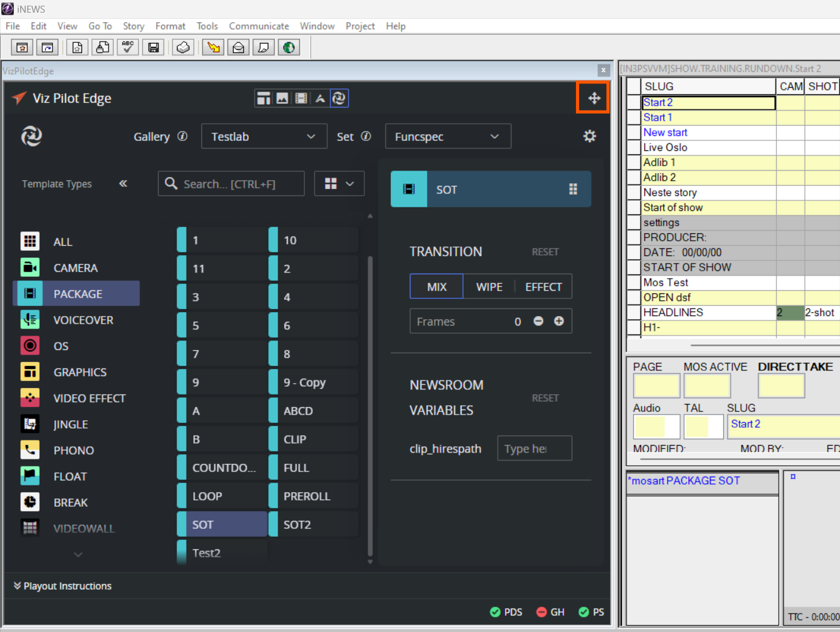Viewport: 840px width, 632px height.
Task: Click the Viz Artist 'A' icon in header
Action: click(320, 98)
